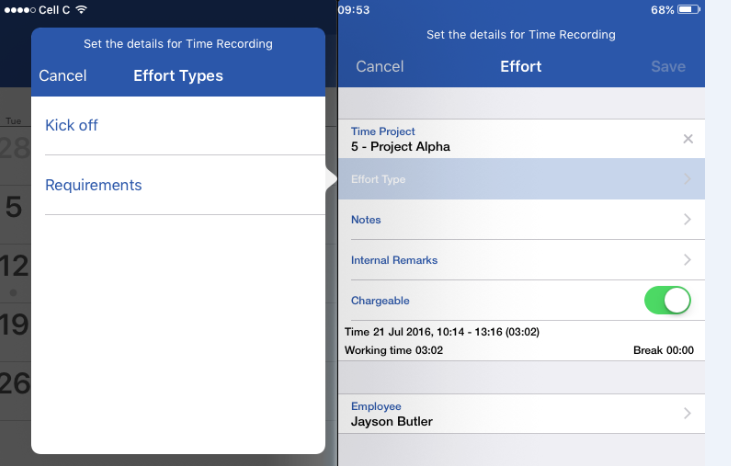Open Internal Remarks via the chevron
This screenshot has width=731, height=466.
click(x=687, y=260)
